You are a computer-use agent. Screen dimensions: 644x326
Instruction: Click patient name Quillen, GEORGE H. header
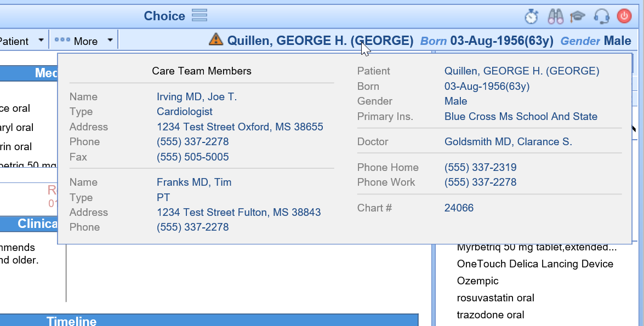[320, 41]
